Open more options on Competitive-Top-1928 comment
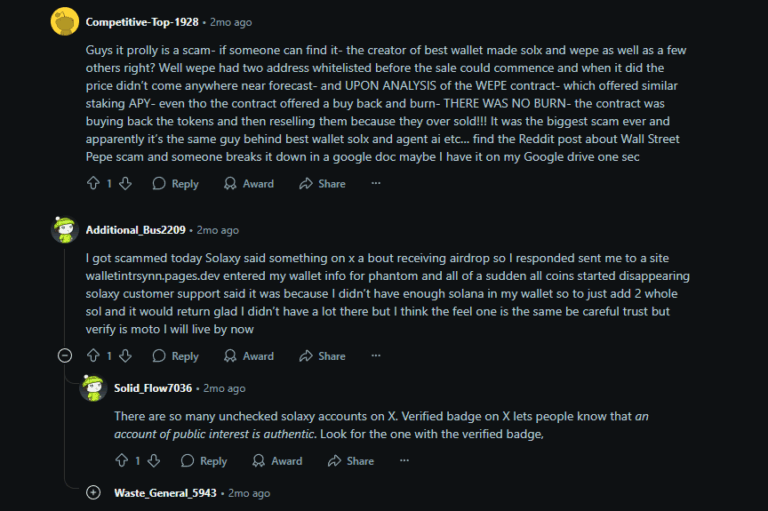The width and height of the screenshot is (768, 511). pyautogui.click(x=376, y=184)
